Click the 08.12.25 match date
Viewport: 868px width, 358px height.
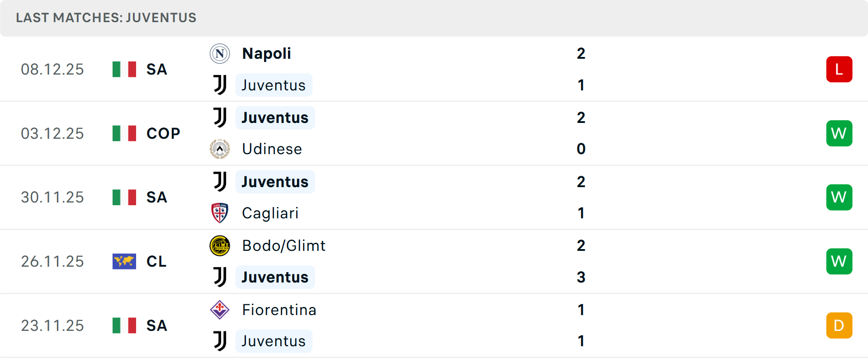[x=52, y=69]
